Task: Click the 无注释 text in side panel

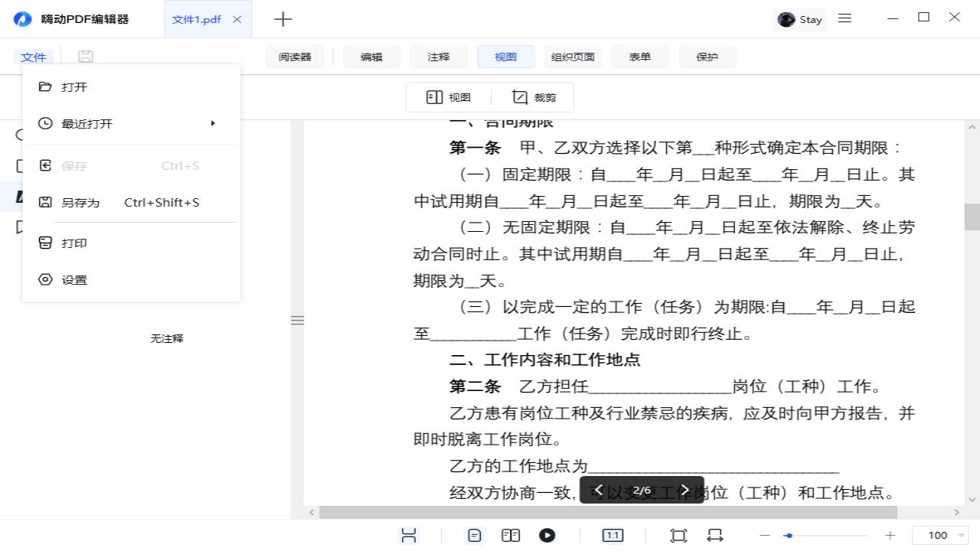Action: [167, 338]
